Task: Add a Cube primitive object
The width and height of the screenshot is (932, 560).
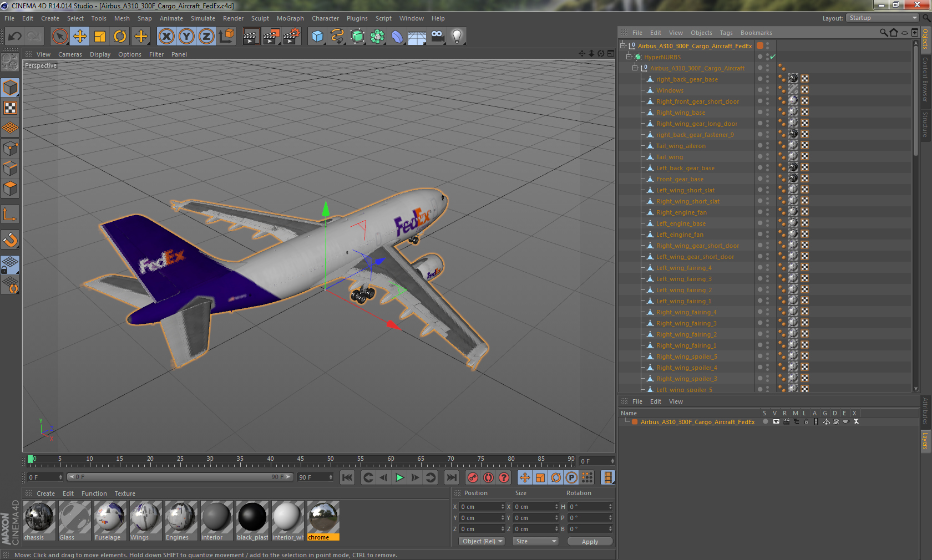Action: 317,37
